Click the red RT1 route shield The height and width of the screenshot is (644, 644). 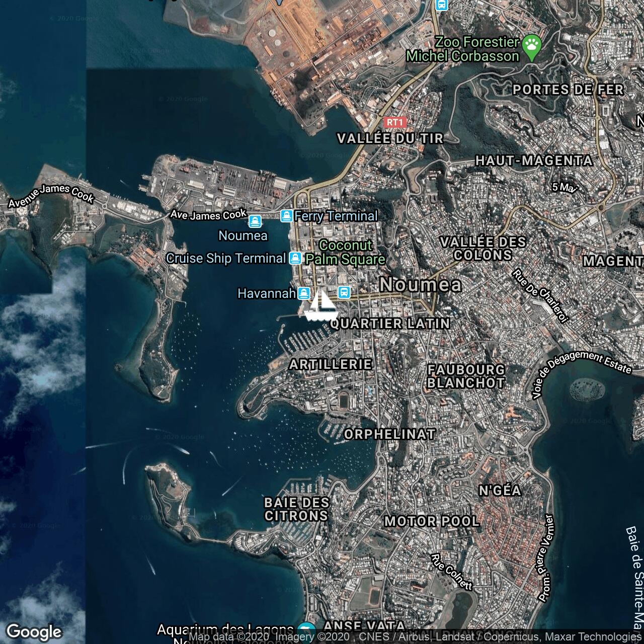[x=394, y=122]
